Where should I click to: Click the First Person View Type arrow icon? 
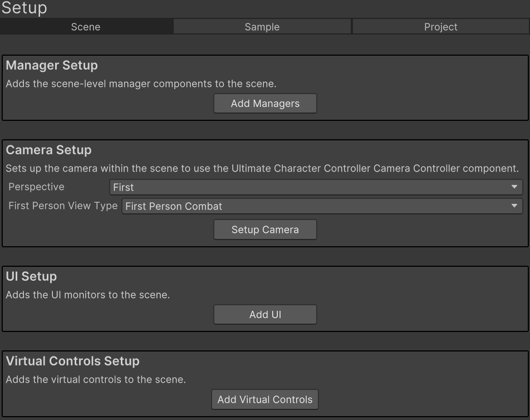[x=514, y=206]
